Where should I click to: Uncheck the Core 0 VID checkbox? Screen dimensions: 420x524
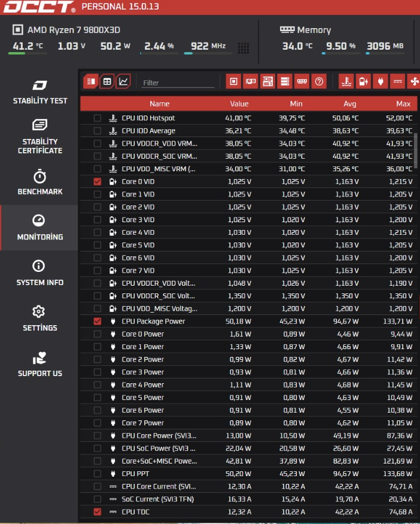click(x=97, y=181)
